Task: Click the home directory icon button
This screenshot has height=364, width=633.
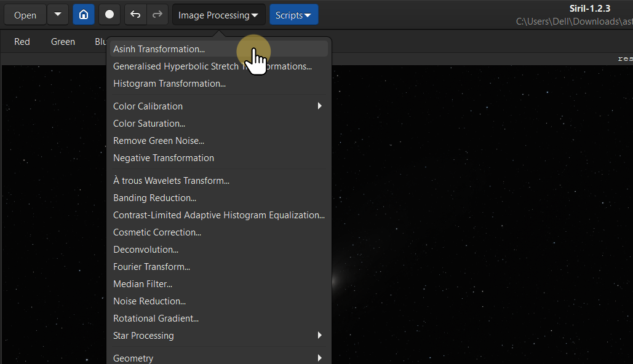Action: pos(84,15)
